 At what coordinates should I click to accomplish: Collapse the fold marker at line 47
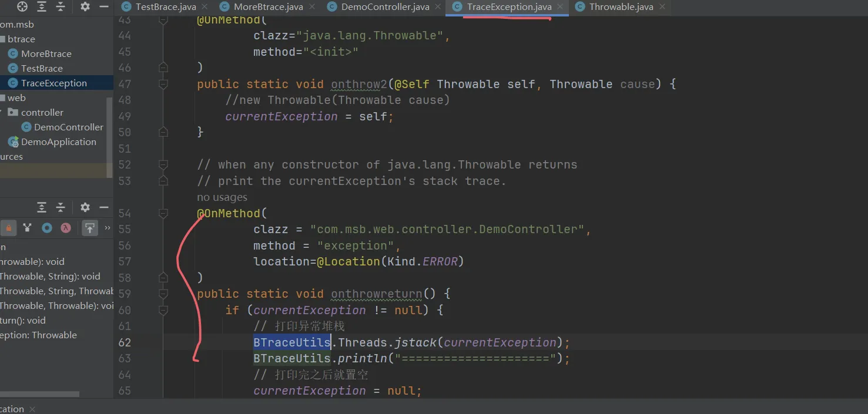[163, 84]
